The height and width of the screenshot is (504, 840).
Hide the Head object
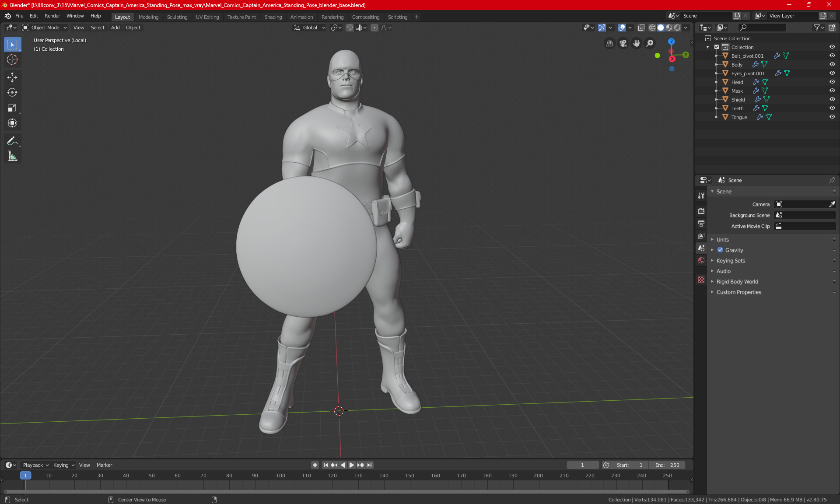tap(832, 82)
